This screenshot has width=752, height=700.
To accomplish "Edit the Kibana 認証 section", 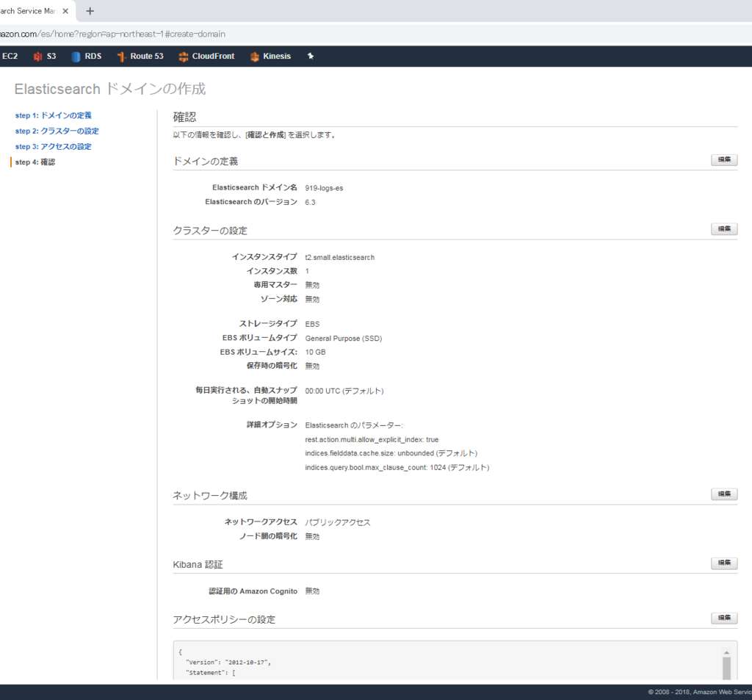I will coord(724,563).
